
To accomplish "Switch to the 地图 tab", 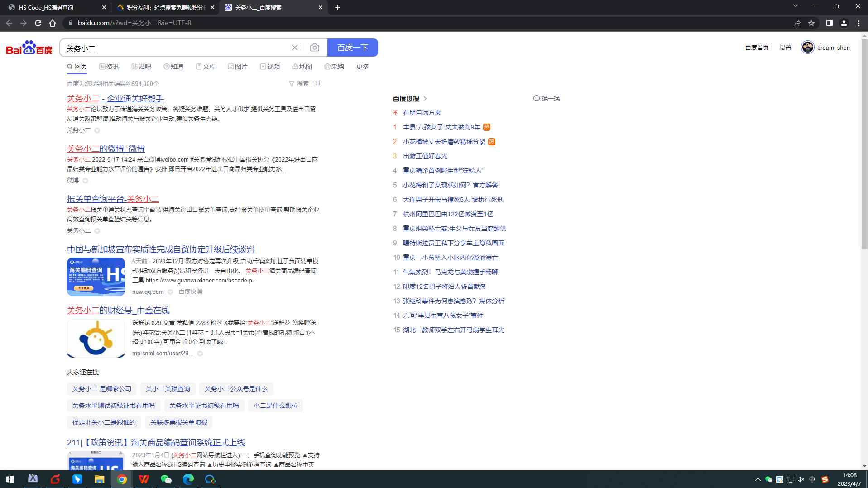I will click(302, 67).
